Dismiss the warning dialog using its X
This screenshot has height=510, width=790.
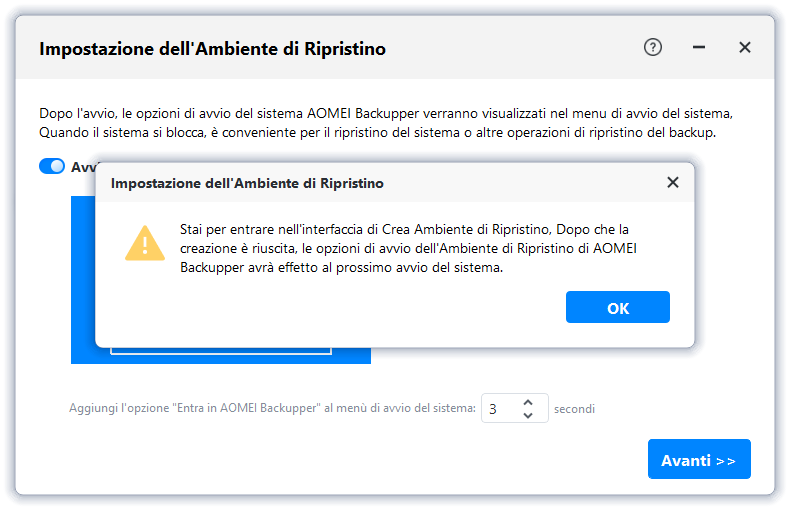point(673,182)
